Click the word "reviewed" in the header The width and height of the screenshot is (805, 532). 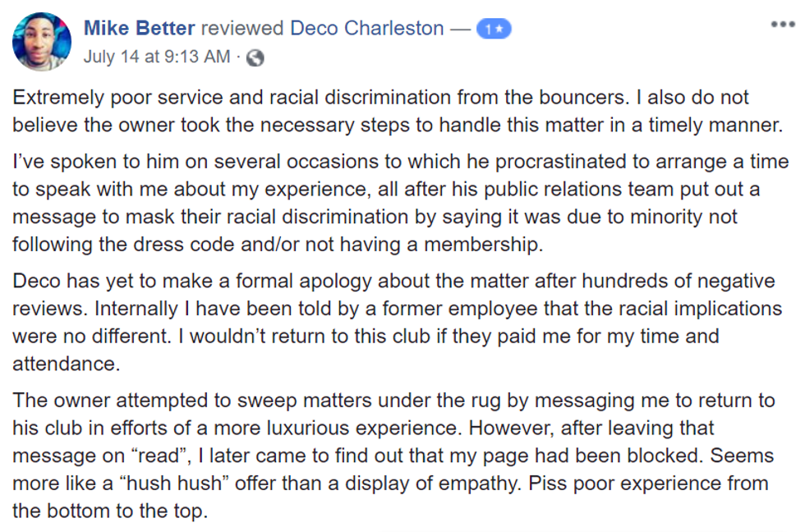click(x=242, y=28)
